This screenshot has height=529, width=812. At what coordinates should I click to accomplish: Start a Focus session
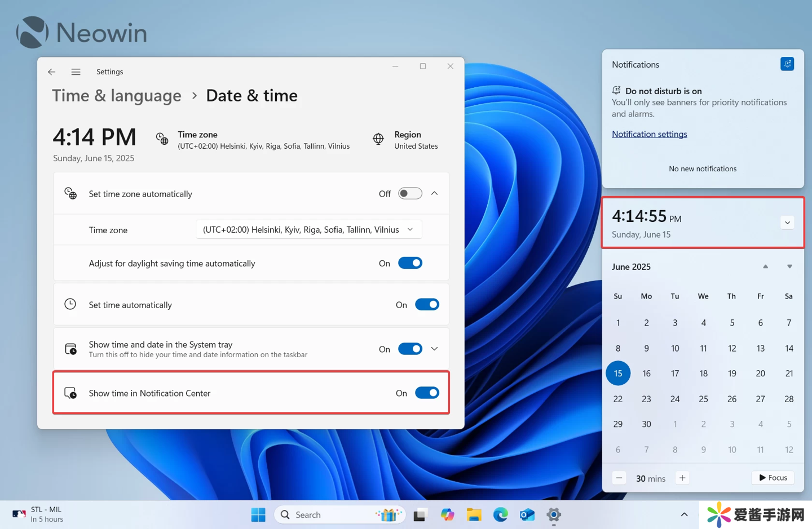(773, 478)
